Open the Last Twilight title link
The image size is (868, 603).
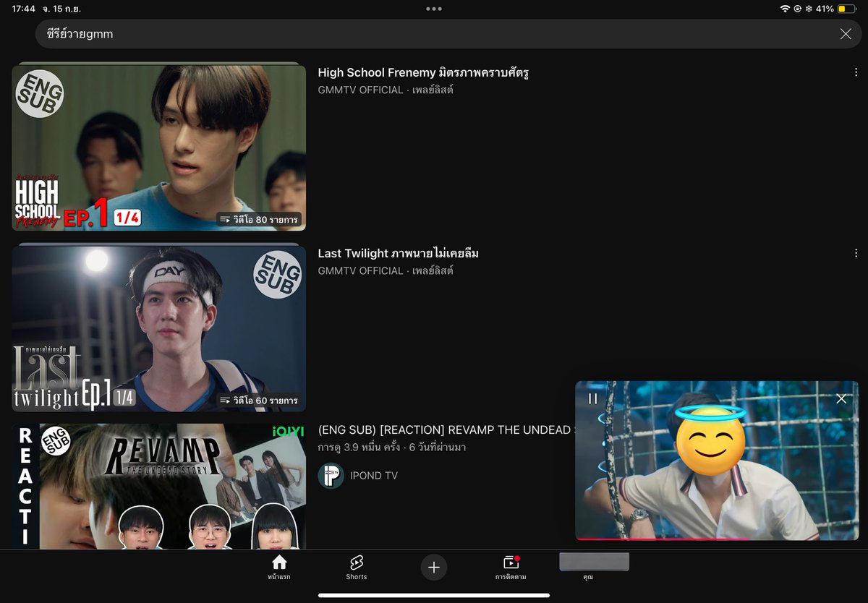click(399, 253)
